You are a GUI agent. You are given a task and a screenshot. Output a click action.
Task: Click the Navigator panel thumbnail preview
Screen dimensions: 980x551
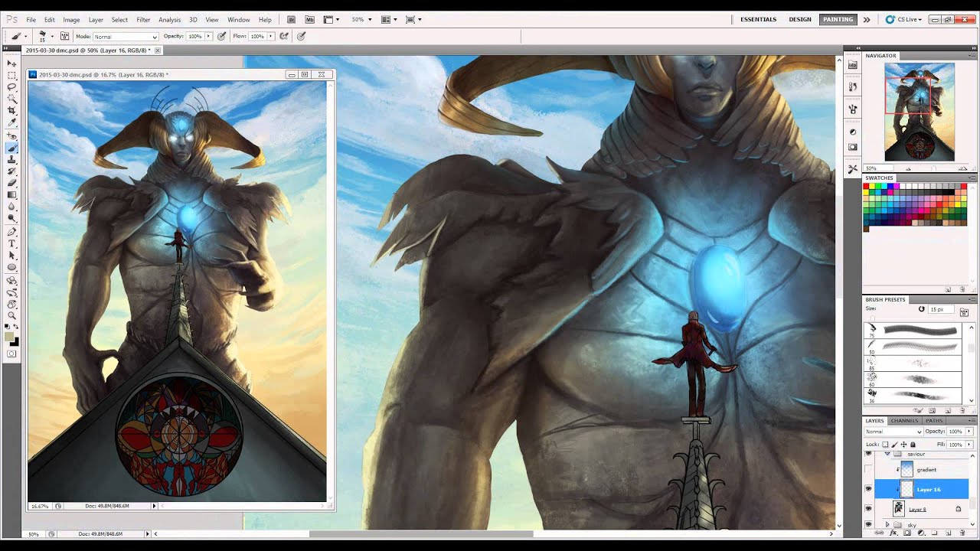pyautogui.click(x=920, y=112)
